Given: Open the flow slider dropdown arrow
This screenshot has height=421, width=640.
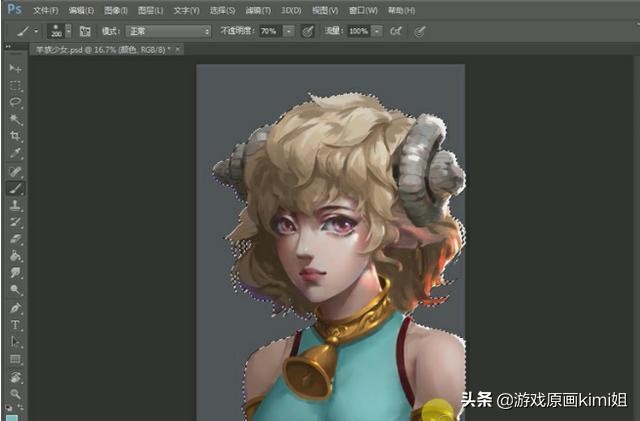Looking at the screenshot, I should point(377,31).
